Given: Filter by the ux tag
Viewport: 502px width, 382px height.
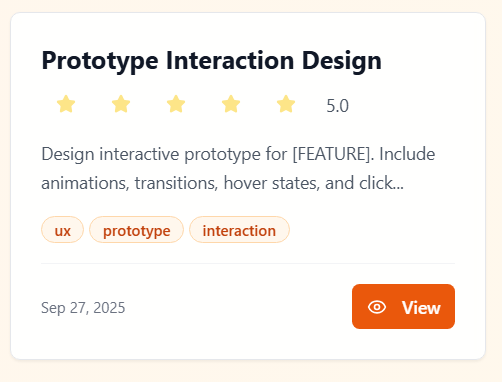Looking at the screenshot, I should pos(62,230).
